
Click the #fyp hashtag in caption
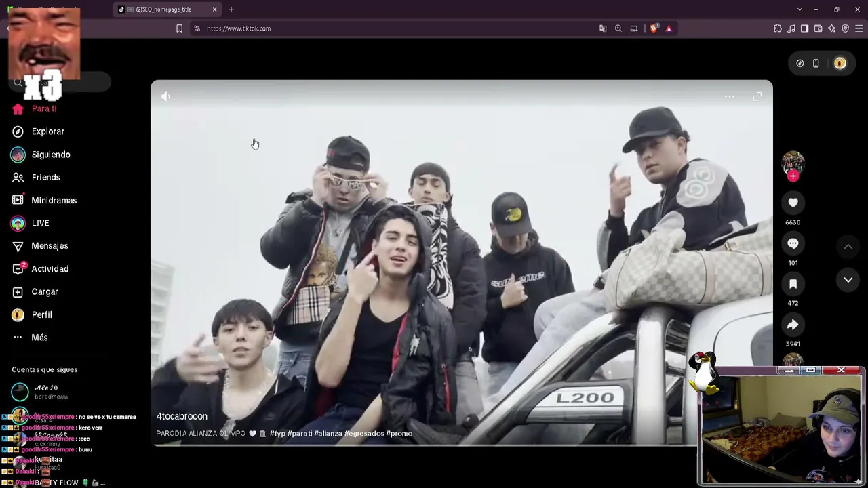[277, 434]
